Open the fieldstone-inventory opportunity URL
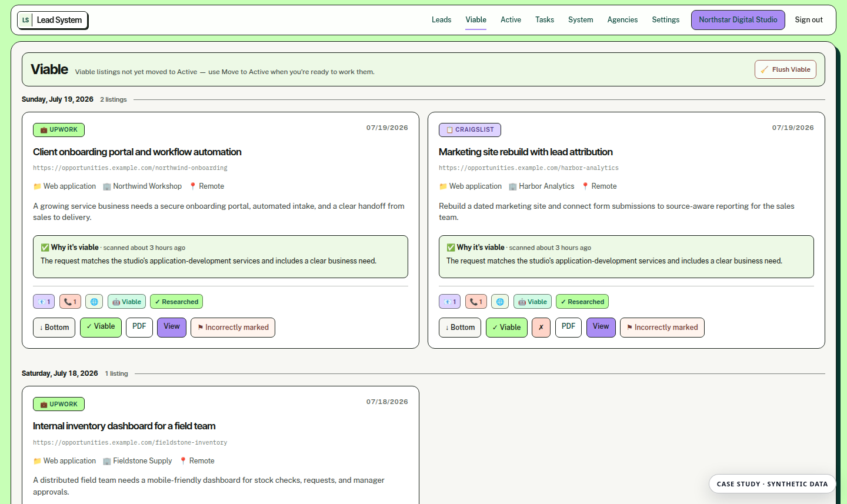Screen dimensions: 847x504 [x=130, y=443]
